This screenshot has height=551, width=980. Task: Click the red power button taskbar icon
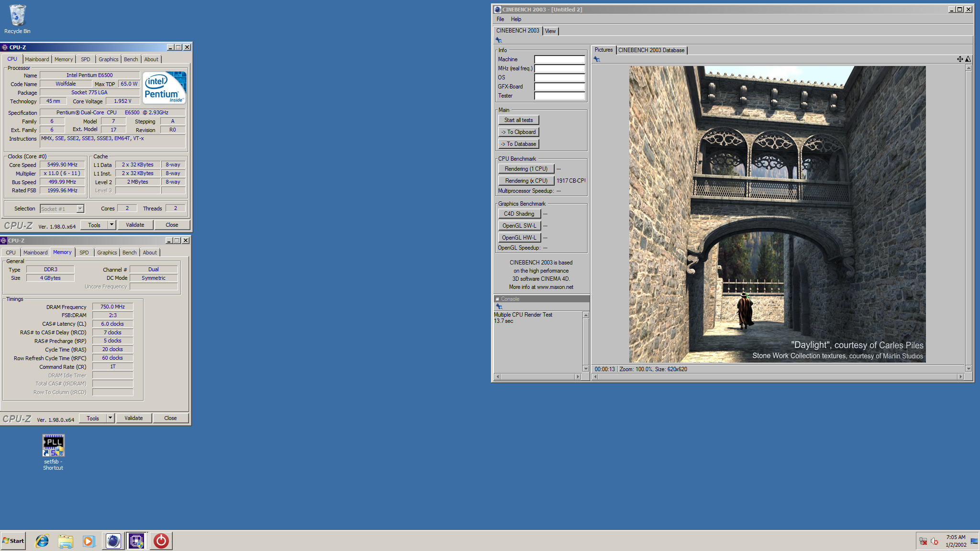[x=161, y=541]
